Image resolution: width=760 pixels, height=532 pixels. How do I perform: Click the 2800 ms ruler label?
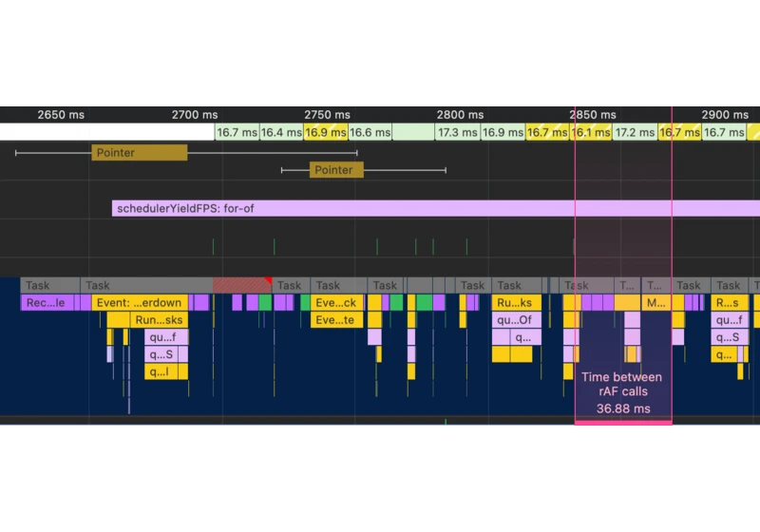coord(460,115)
